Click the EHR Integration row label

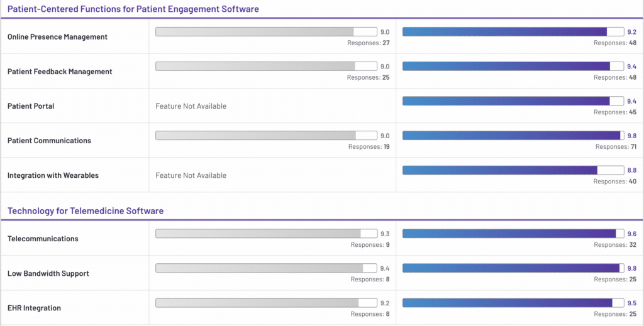(34, 308)
